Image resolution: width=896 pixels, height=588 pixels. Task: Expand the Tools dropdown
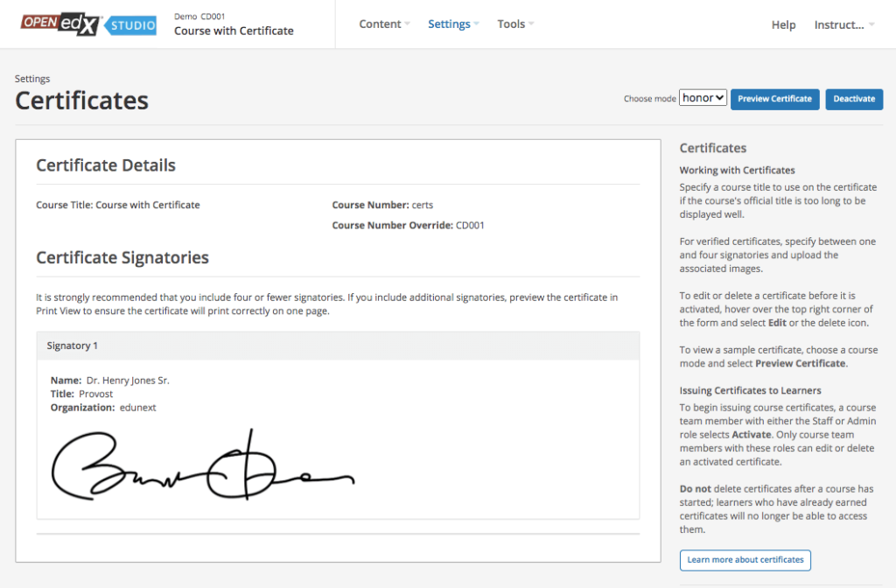[515, 24]
